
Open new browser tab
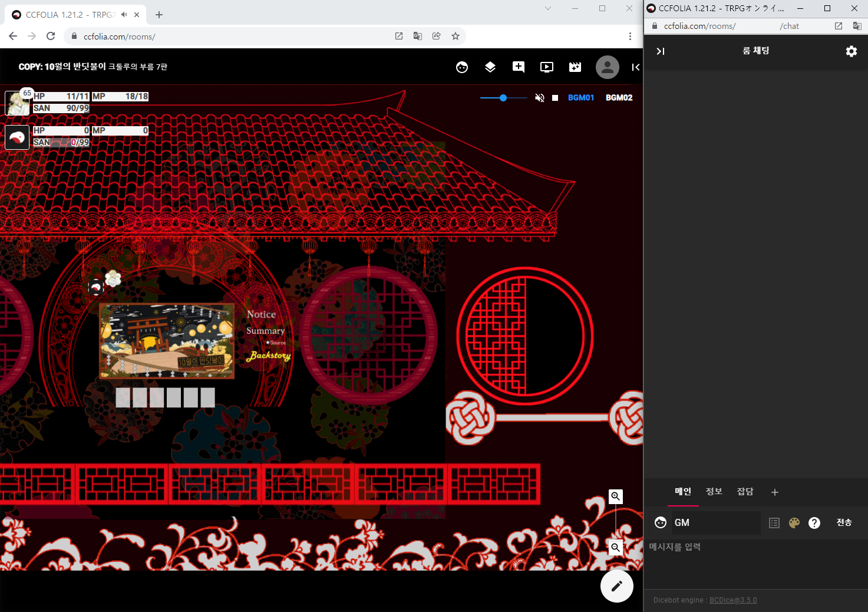click(159, 15)
